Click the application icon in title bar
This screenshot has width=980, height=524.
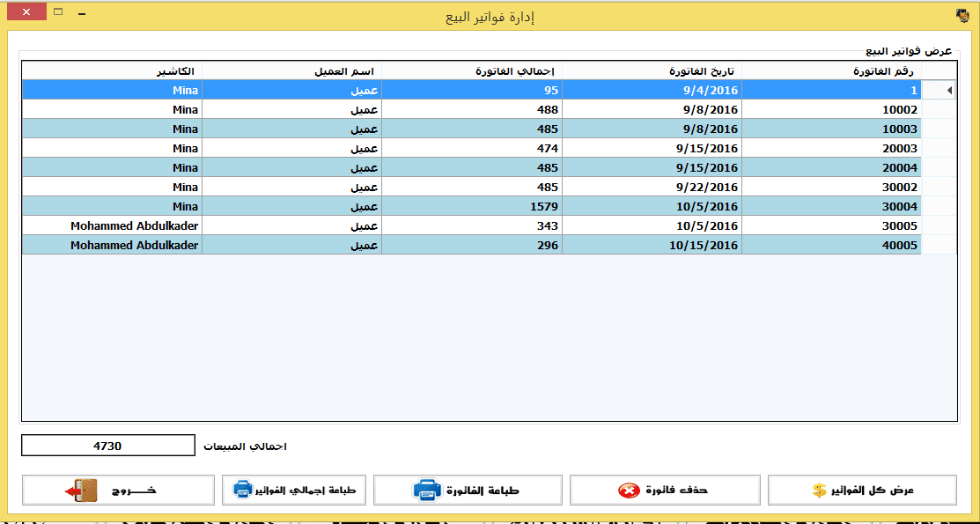tap(962, 15)
